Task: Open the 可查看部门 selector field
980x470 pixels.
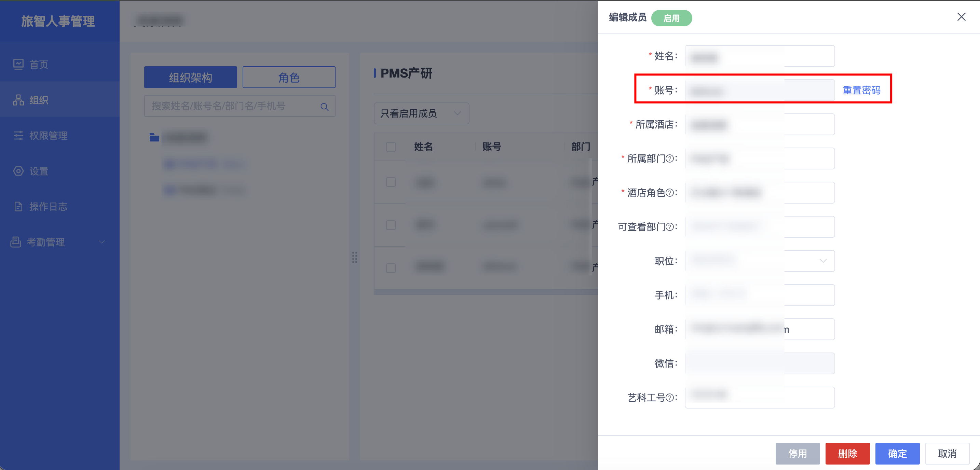Action: [760, 227]
